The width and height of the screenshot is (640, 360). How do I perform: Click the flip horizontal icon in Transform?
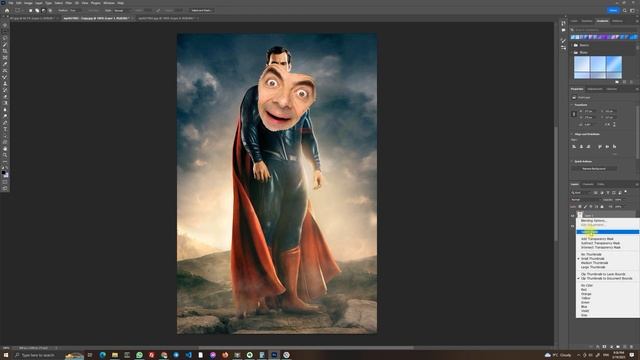[x=607, y=124]
